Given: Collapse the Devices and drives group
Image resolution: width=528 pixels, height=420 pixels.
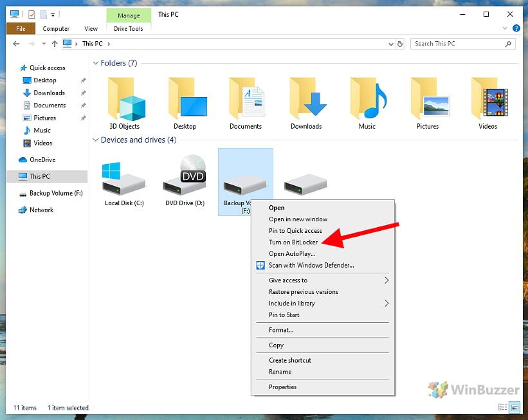Looking at the screenshot, I should coord(96,140).
